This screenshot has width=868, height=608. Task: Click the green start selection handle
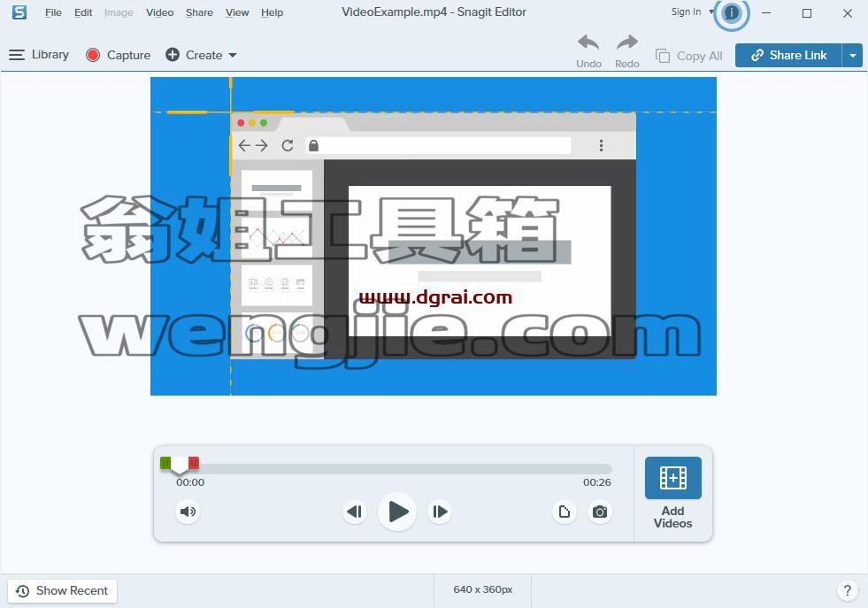pos(165,462)
